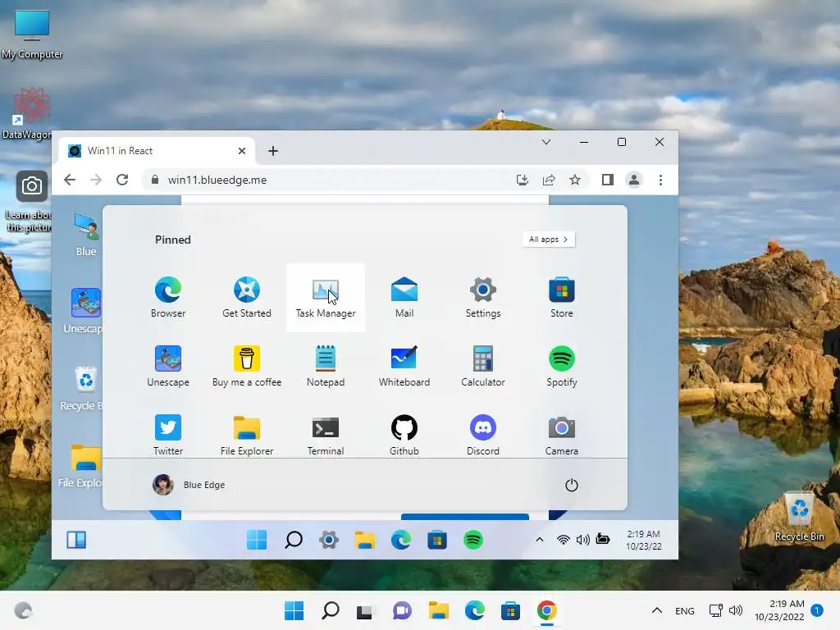Open the Chrome profile avatar

[x=634, y=180]
